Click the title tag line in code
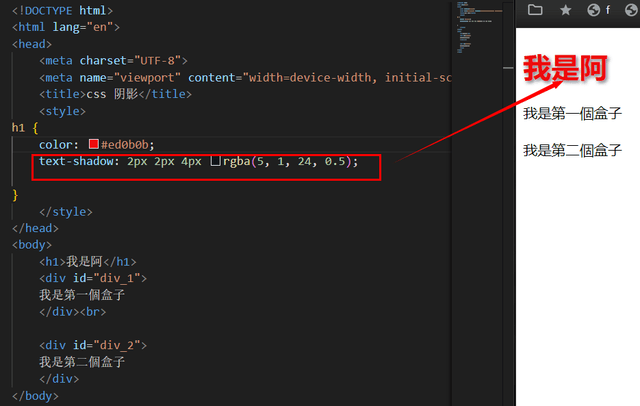This screenshot has width=640, height=406. pyautogui.click(x=115, y=94)
